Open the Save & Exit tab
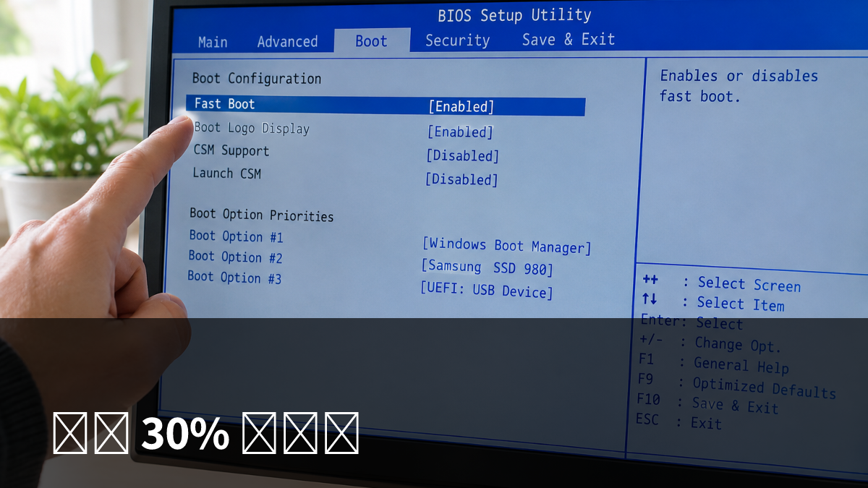The height and width of the screenshot is (488, 868). [x=569, y=39]
